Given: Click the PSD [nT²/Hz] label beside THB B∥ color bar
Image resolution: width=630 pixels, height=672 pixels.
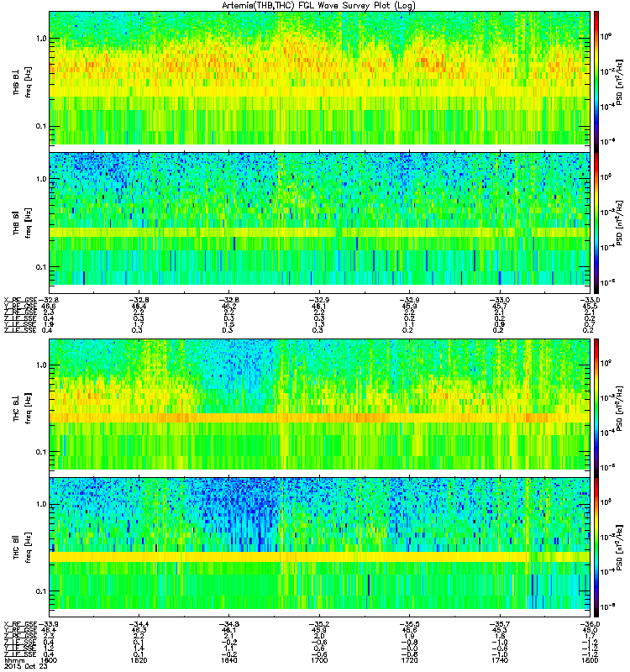Looking at the screenshot, I should pyautogui.click(x=621, y=223).
